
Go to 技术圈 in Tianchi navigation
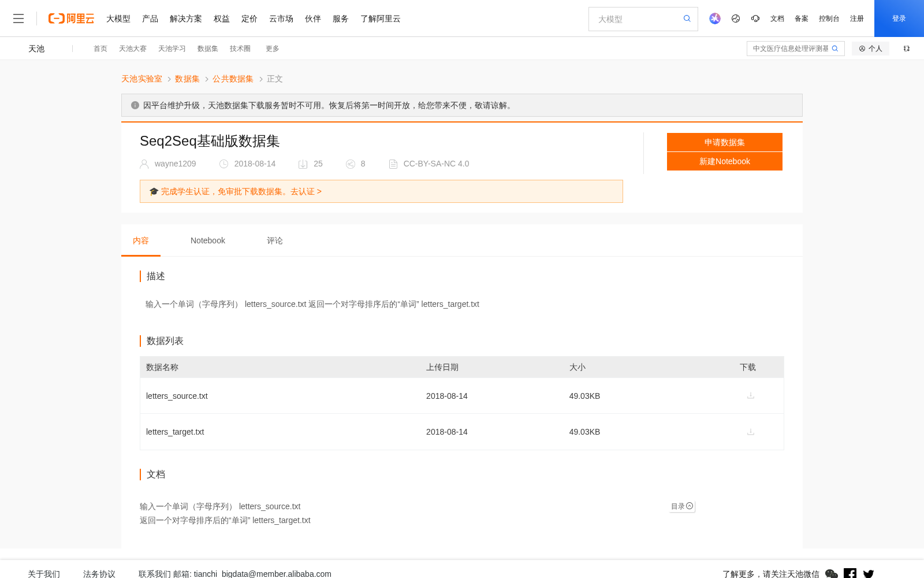240,49
